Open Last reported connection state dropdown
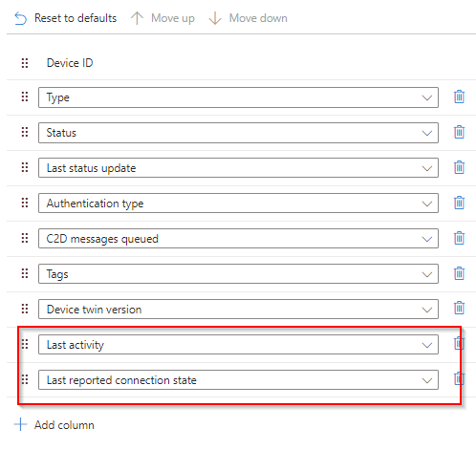 pos(238,380)
